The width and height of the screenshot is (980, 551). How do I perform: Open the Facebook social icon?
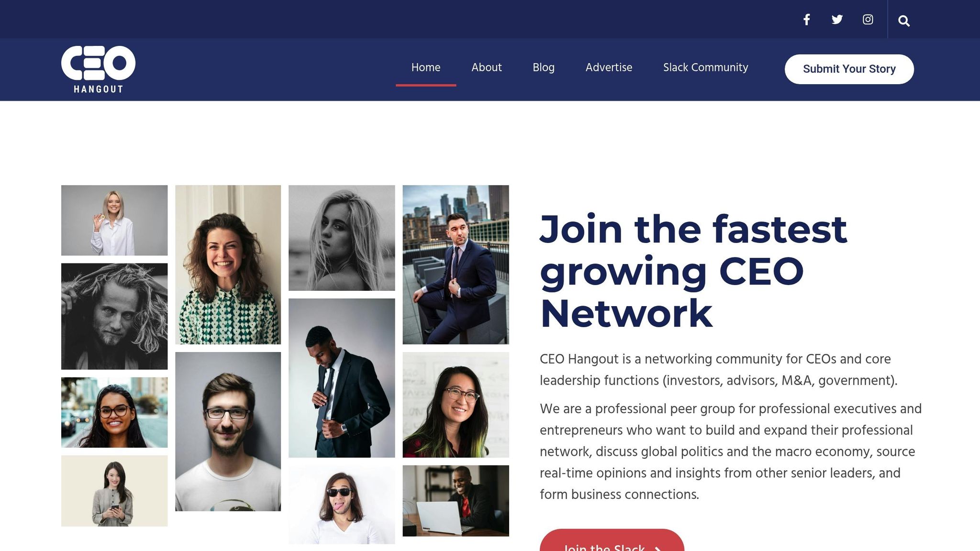[x=807, y=20]
